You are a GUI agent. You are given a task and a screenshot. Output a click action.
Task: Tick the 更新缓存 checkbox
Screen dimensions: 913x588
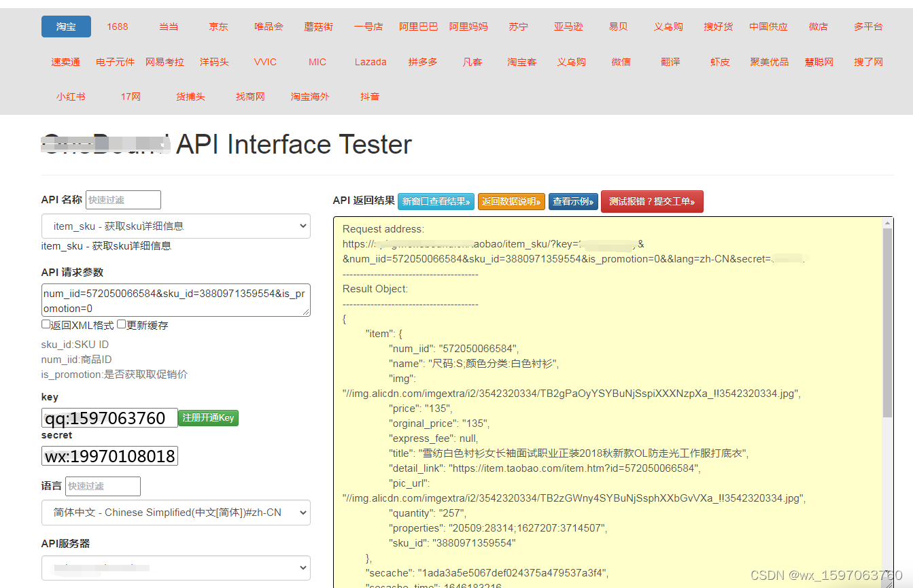pos(122,325)
